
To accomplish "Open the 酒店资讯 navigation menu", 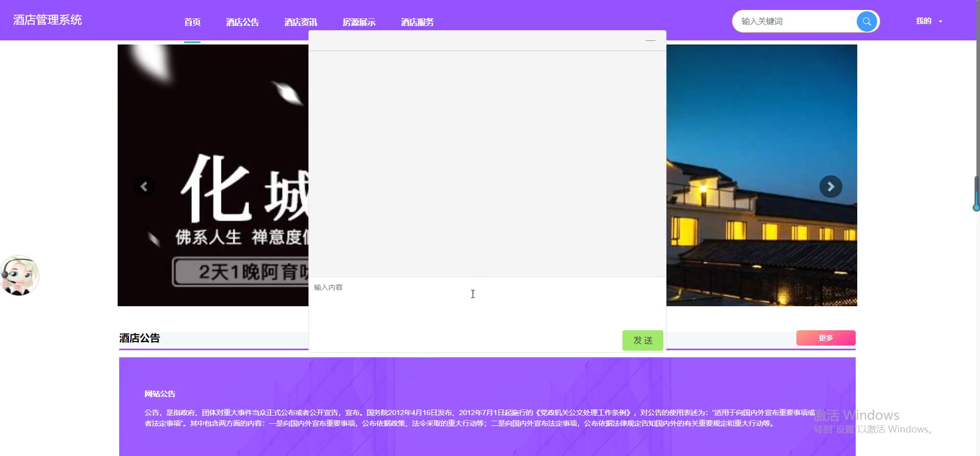I will 301,22.
